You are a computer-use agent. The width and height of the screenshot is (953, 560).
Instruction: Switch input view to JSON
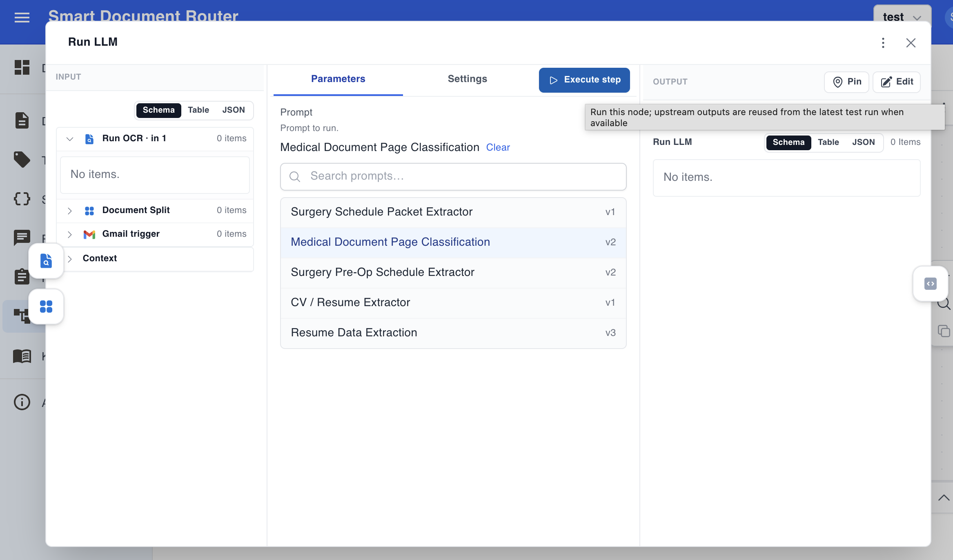pos(234,110)
